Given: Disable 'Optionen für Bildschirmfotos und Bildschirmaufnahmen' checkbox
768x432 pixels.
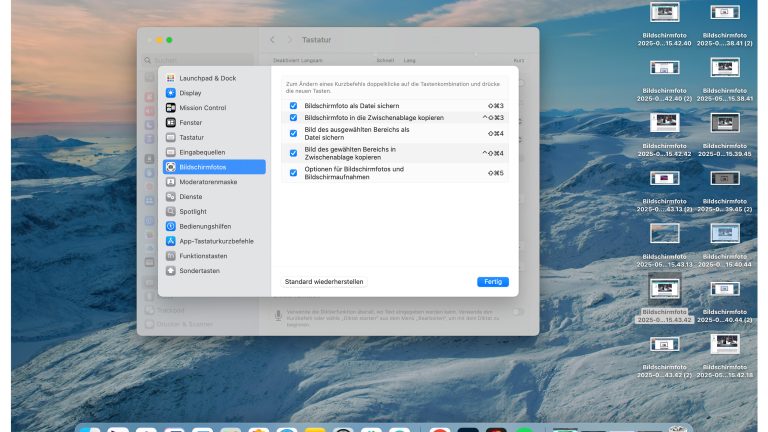Looking at the screenshot, I should pos(293,173).
